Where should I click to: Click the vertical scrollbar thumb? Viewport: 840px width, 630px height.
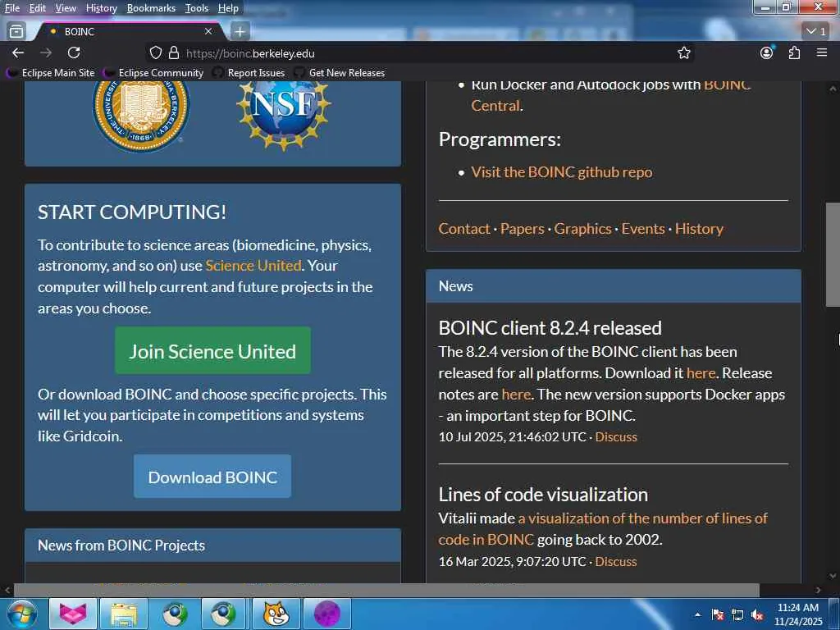coord(833,254)
